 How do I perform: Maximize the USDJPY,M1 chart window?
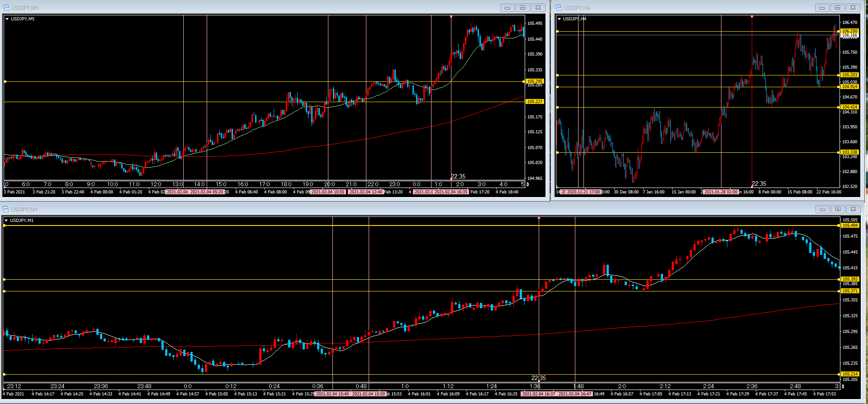838,209
